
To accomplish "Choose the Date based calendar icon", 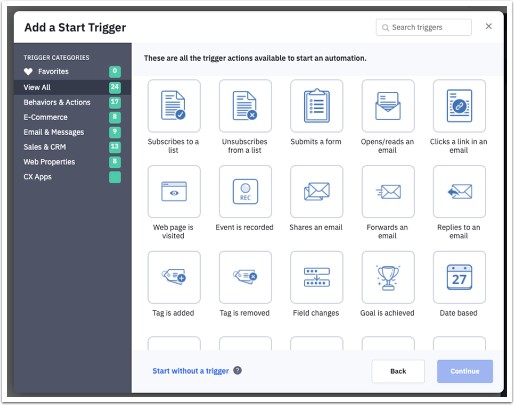I will click(459, 277).
